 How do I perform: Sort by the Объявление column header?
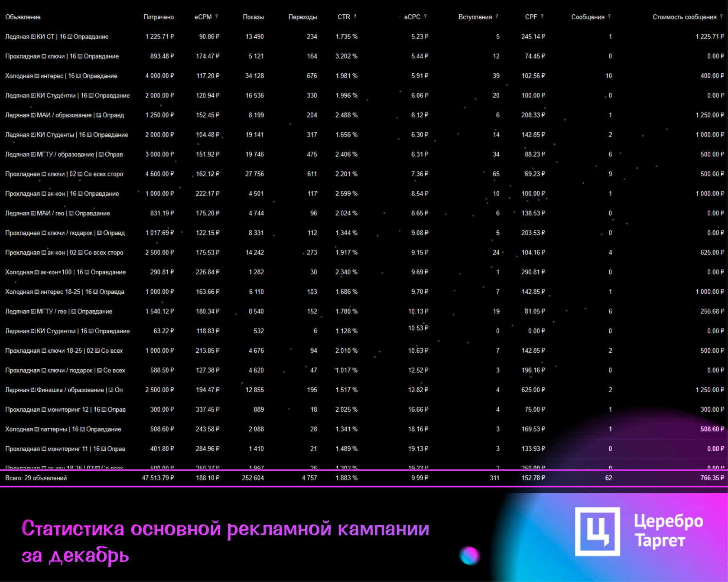tap(23, 17)
